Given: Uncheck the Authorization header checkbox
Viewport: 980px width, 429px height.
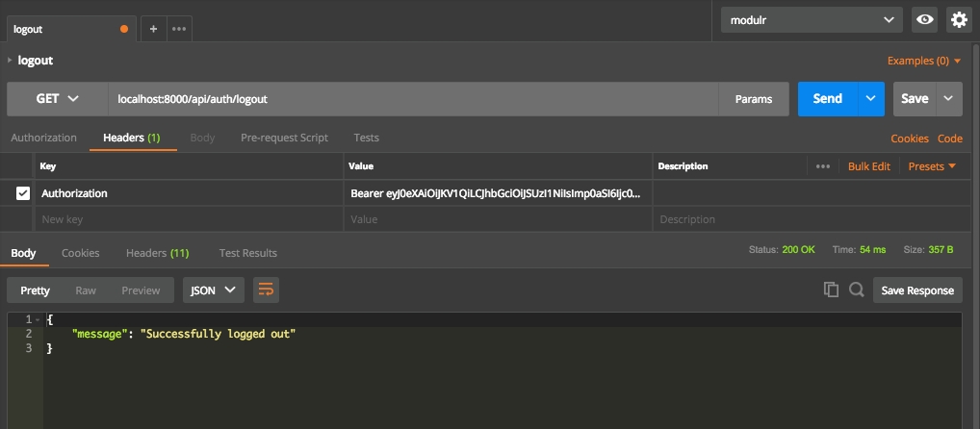Looking at the screenshot, I should (23, 193).
